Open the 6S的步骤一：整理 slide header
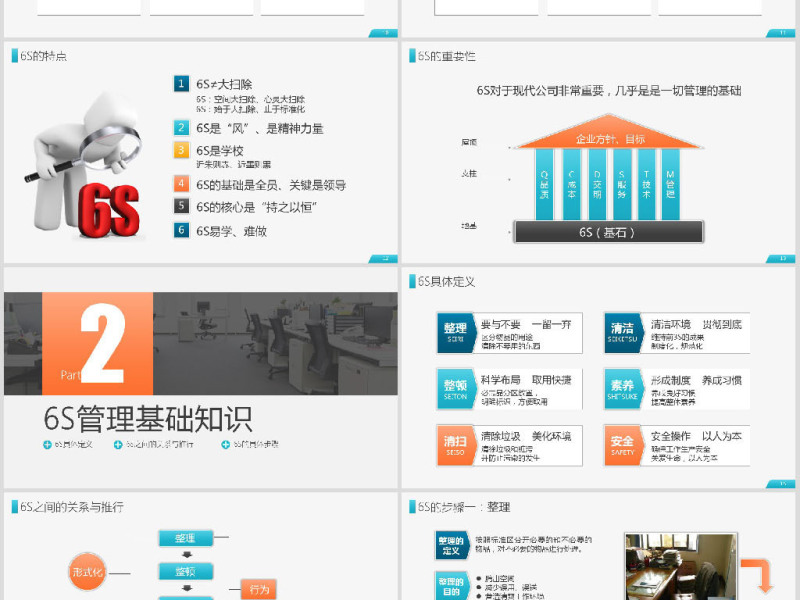The width and height of the screenshot is (800, 600). point(460,508)
